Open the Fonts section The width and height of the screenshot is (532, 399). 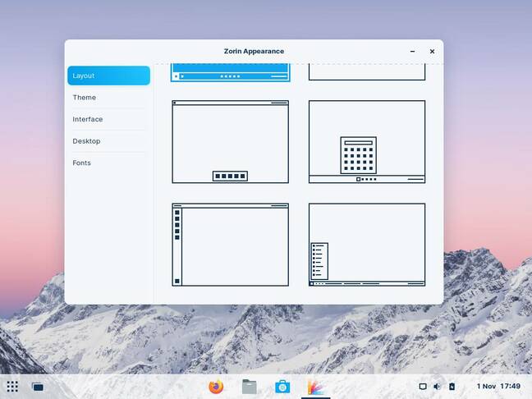[x=108, y=163]
